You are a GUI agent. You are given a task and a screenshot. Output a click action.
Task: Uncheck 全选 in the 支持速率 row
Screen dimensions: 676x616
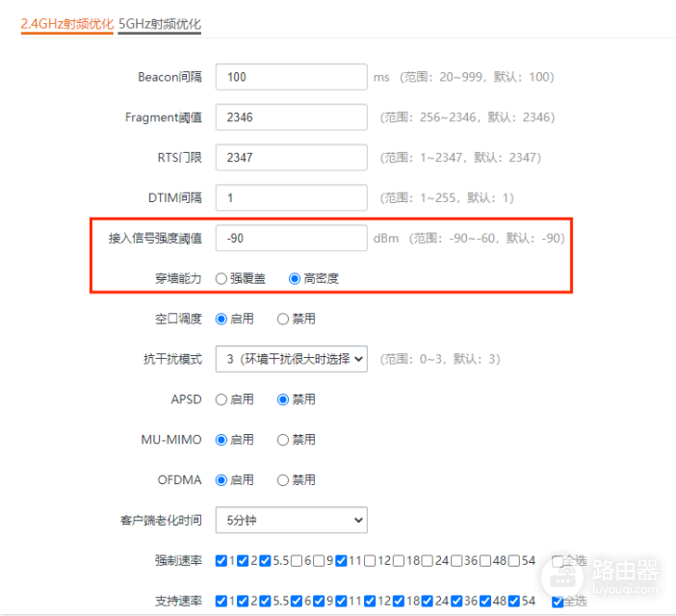pos(558,602)
